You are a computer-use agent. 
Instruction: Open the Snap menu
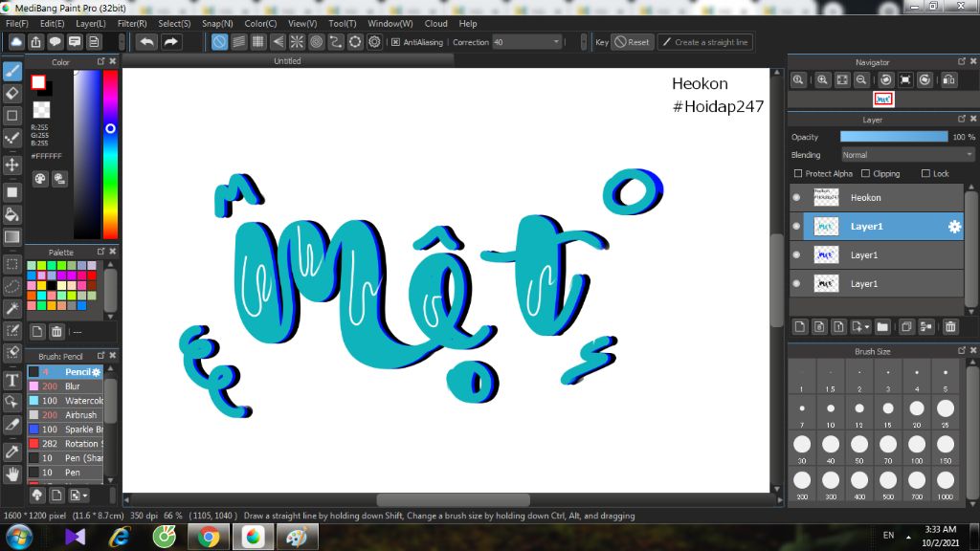pos(217,24)
